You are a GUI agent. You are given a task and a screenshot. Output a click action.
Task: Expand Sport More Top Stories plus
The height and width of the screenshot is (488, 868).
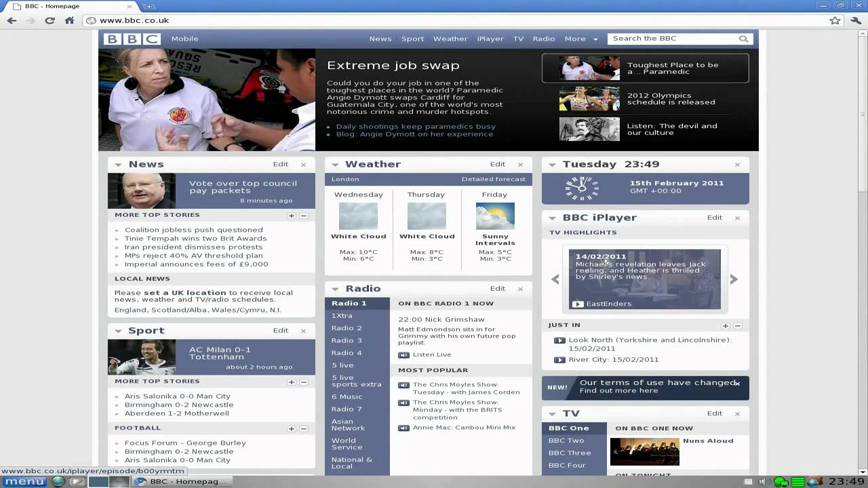tap(292, 382)
